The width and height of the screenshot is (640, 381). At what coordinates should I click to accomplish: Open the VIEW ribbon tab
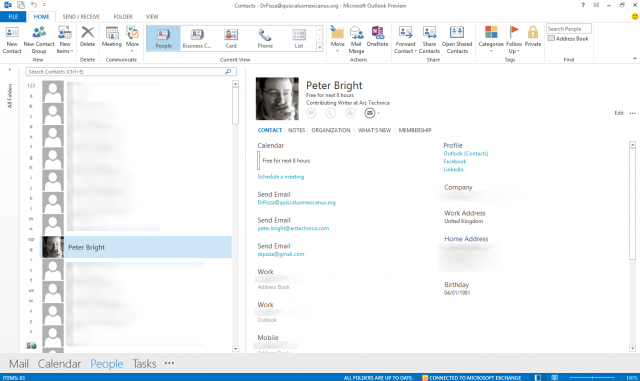coord(152,17)
